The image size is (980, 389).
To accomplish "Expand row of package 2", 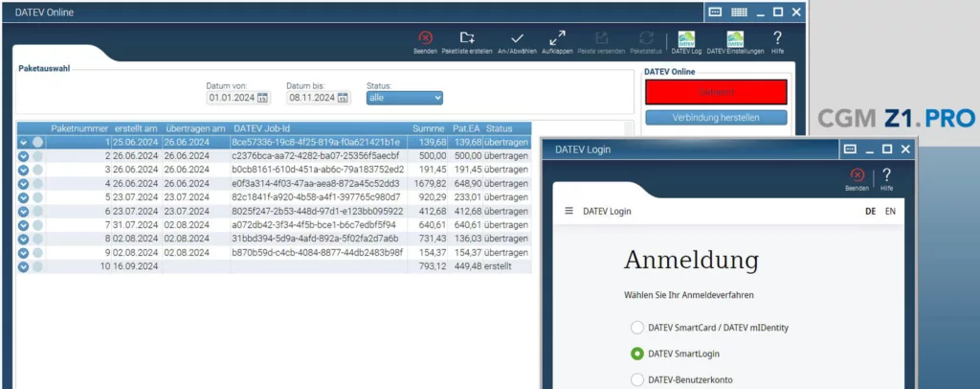I will pyautogui.click(x=24, y=156).
